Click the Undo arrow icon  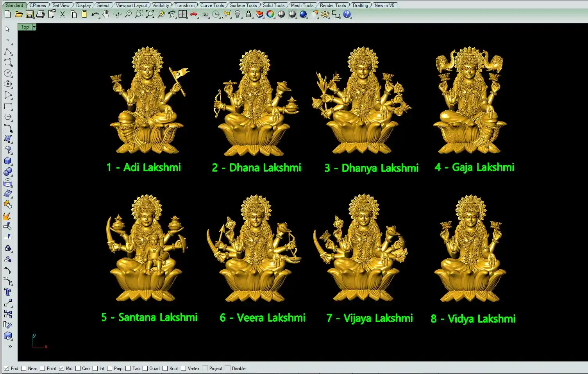point(95,14)
